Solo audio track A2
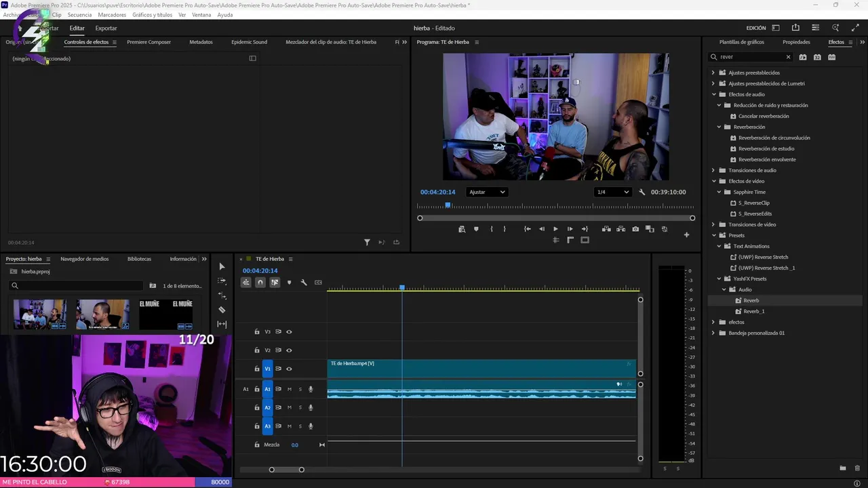Screen dimensions: 868x488 pos(300,407)
